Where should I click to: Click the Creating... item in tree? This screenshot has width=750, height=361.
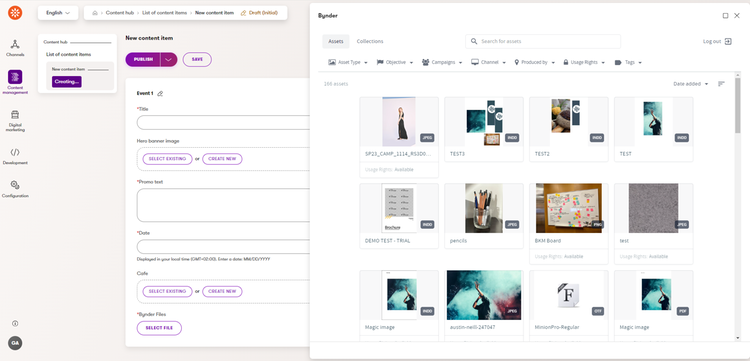click(67, 82)
